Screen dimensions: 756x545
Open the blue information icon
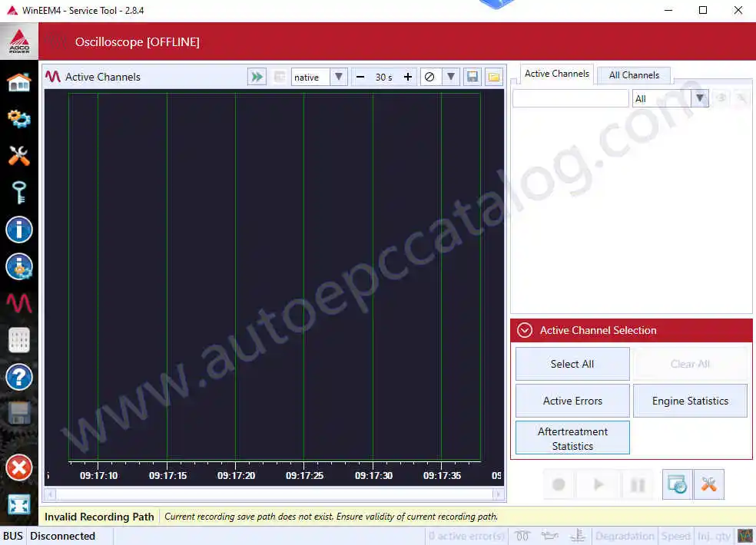tap(19, 230)
